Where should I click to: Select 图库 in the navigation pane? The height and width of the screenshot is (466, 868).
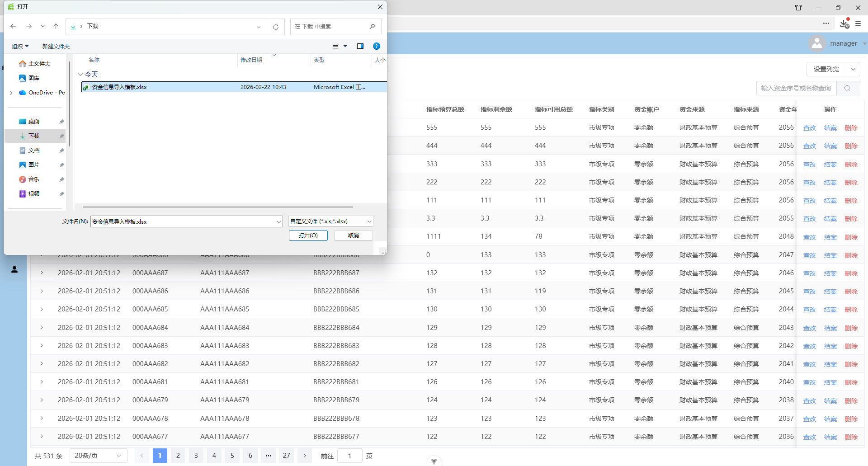(x=29, y=78)
